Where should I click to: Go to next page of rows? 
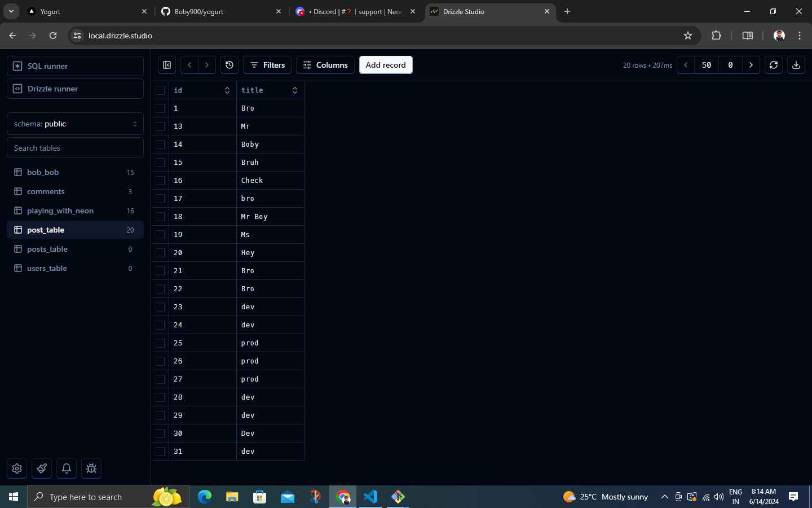point(751,65)
